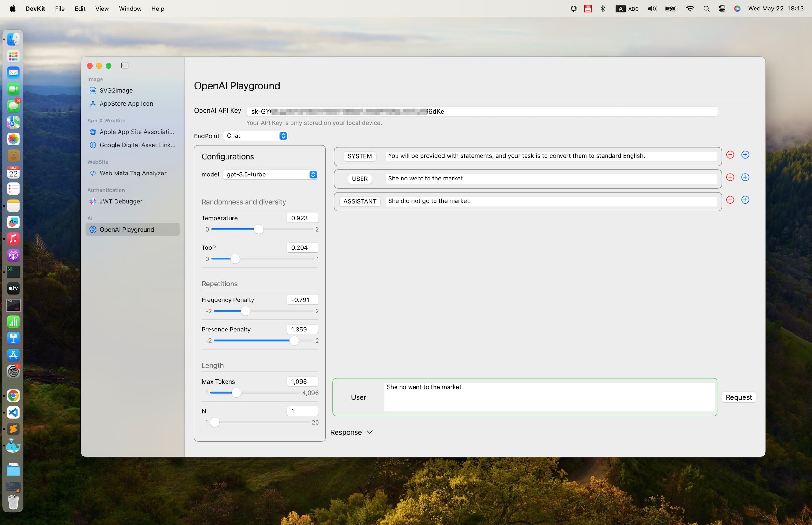The height and width of the screenshot is (525, 812).
Task: Open Launchpad from the Dock
Action: coord(13,56)
